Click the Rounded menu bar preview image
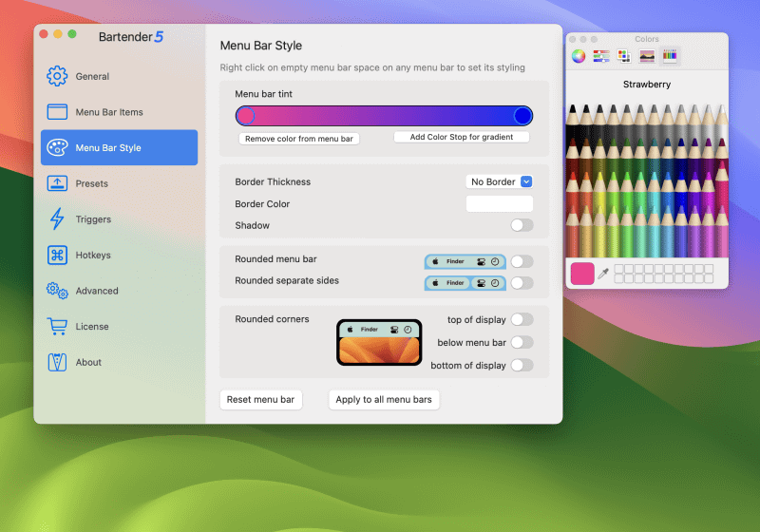The image size is (760, 532). pyautogui.click(x=465, y=261)
